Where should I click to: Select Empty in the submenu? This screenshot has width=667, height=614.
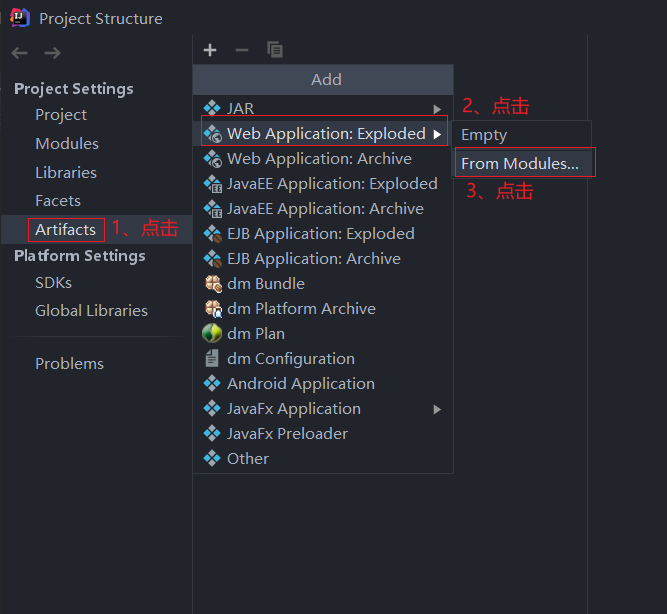(x=522, y=135)
